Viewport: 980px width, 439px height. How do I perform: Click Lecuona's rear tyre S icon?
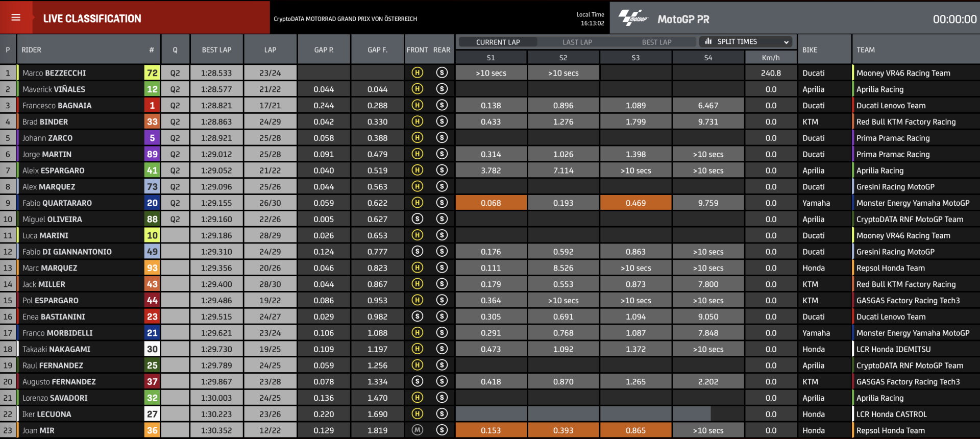point(442,413)
